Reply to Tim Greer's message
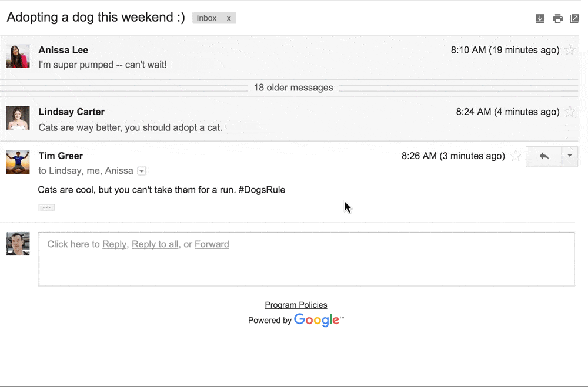The image size is (588, 387). [x=543, y=156]
